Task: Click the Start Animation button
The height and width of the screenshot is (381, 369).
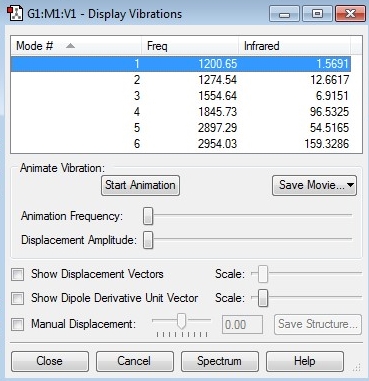Action: (x=140, y=185)
